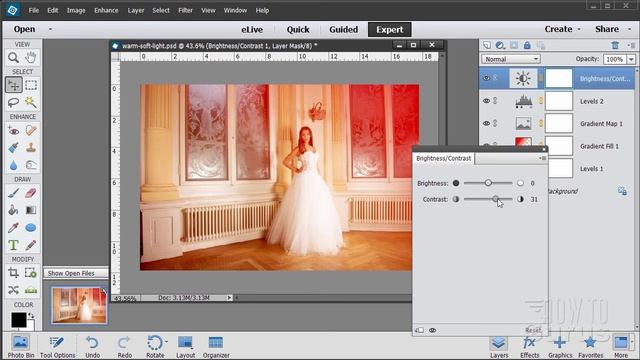
Task: Click the Opacity 100% input field
Action: (x=614, y=60)
